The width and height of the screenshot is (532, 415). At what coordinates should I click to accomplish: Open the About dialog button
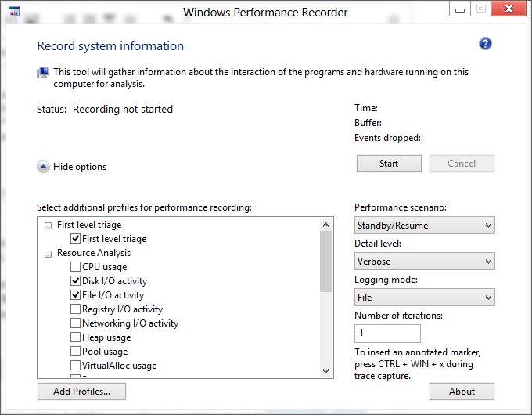coord(462,391)
